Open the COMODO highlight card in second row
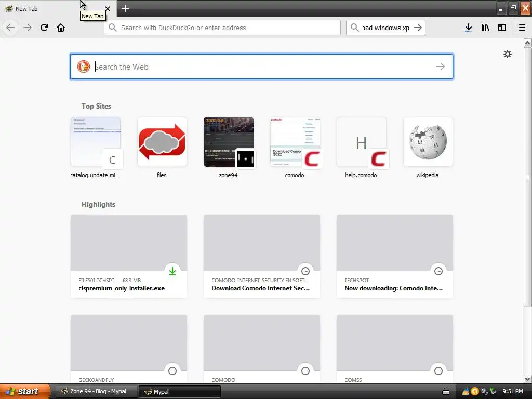 click(262, 349)
